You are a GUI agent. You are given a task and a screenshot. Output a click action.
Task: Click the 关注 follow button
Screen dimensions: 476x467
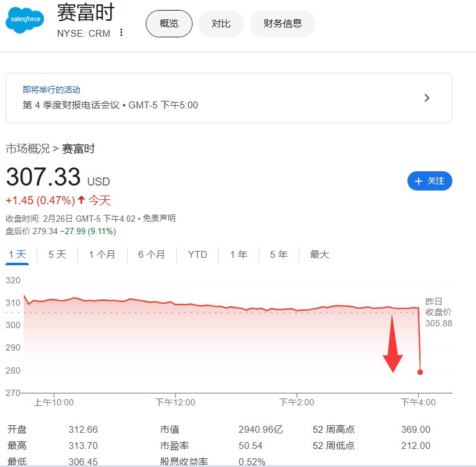coord(429,181)
